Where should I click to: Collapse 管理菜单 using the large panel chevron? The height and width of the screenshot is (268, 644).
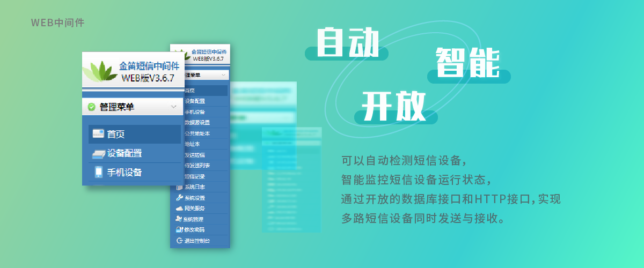click(173, 107)
